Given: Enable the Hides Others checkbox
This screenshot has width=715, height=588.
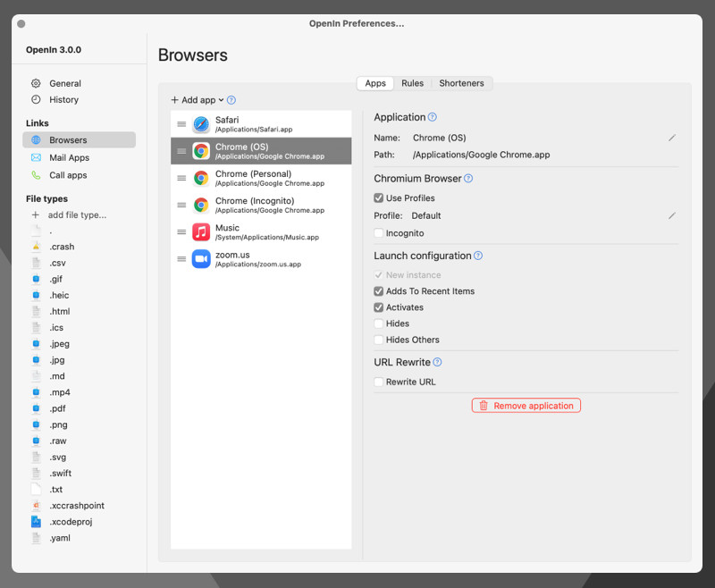Looking at the screenshot, I should [378, 340].
